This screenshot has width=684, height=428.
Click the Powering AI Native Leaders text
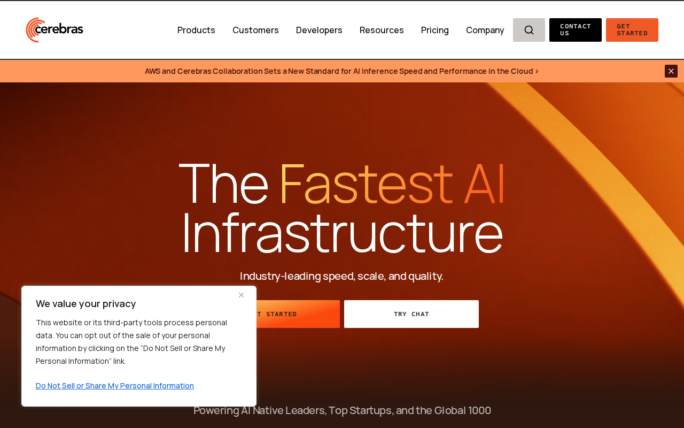click(341, 410)
